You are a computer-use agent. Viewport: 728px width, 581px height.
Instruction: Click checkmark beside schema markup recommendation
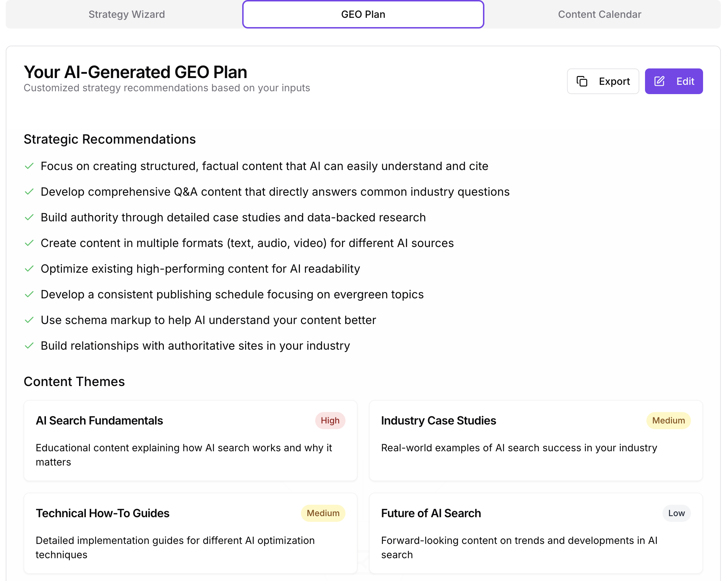(29, 320)
